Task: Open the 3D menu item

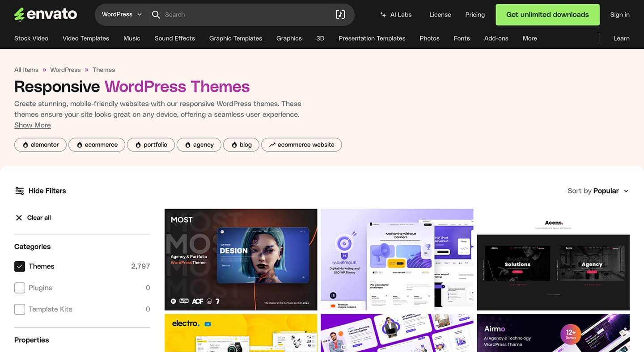Action: (x=320, y=38)
